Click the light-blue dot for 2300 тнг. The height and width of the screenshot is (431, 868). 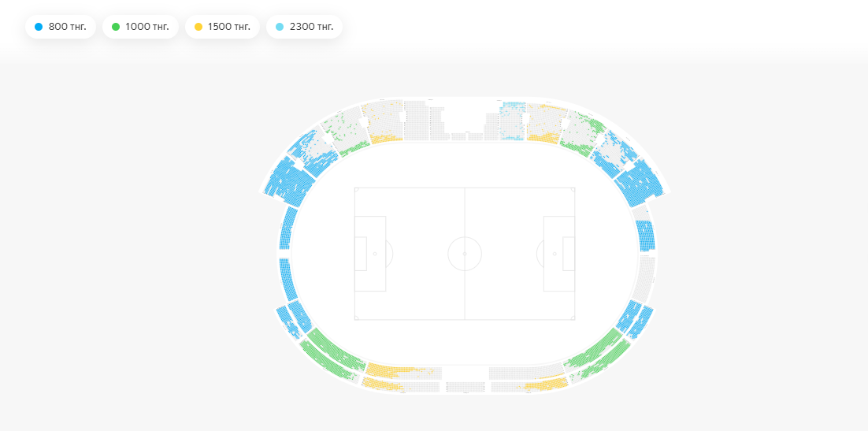280,27
